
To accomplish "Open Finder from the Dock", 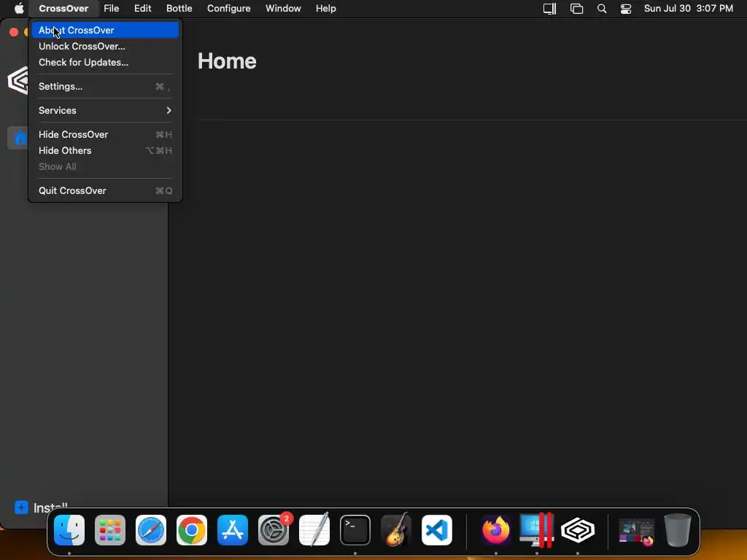I will pyautogui.click(x=69, y=530).
